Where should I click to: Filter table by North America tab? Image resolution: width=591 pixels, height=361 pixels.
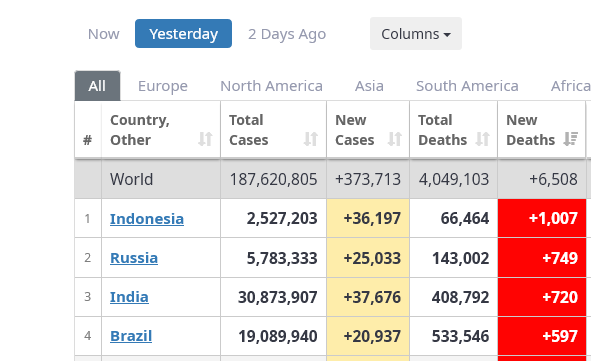click(271, 86)
